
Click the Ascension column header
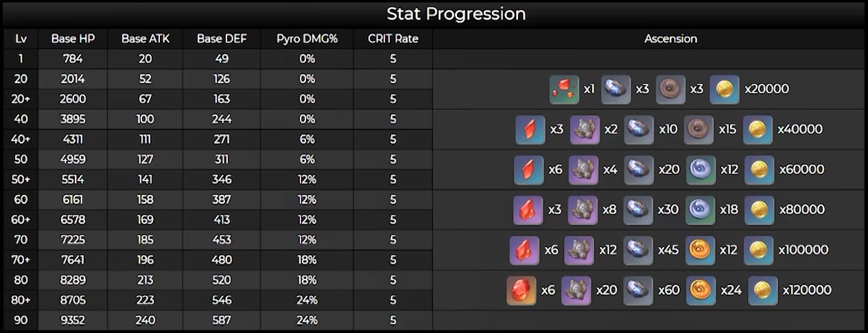pos(670,39)
